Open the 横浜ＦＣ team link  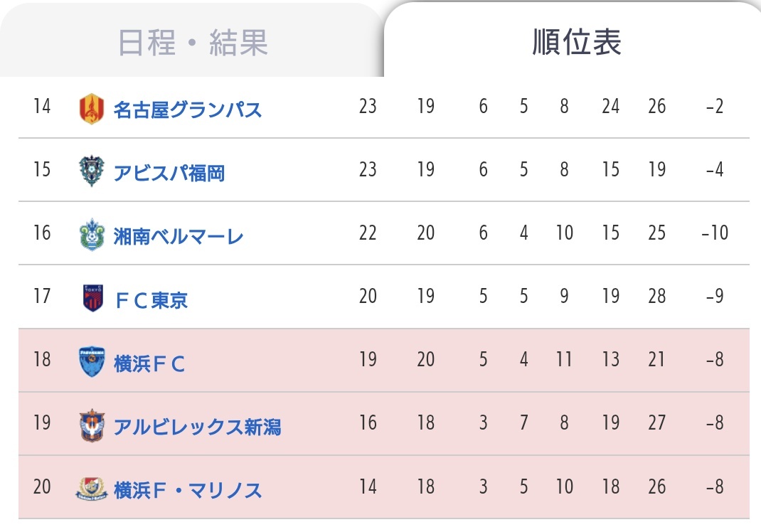(150, 363)
